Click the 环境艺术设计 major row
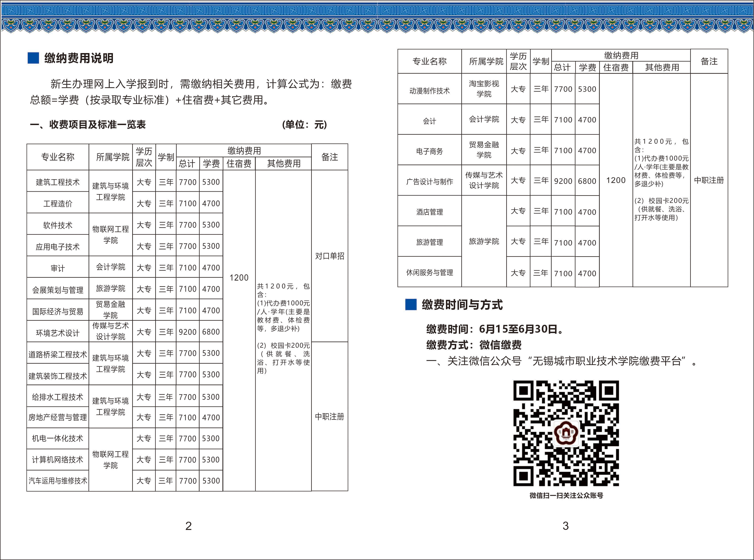Screen dimensions: 754x560 tap(58, 333)
